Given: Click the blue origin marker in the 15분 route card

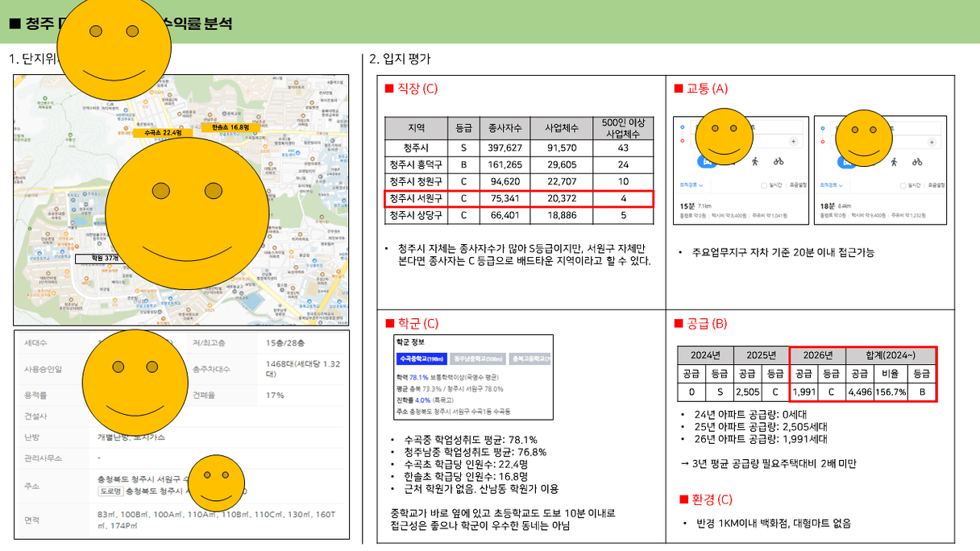Looking at the screenshot, I should [683, 127].
